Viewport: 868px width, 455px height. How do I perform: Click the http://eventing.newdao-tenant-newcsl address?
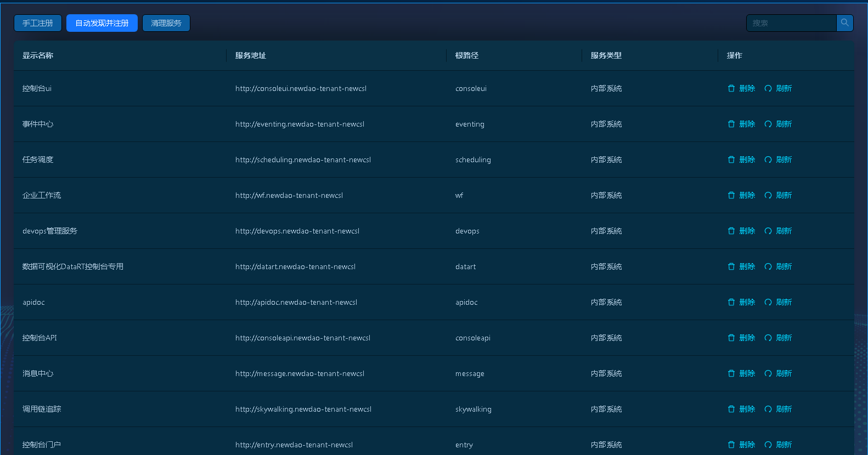[300, 124]
